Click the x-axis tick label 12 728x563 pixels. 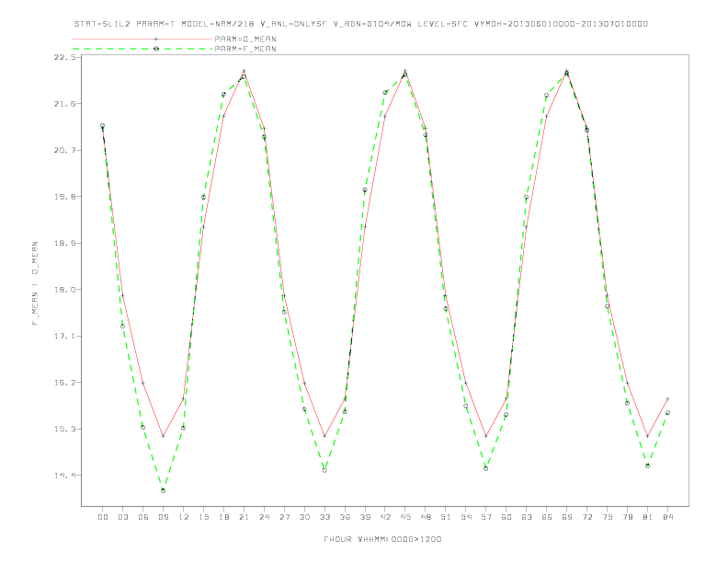(x=184, y=517)
